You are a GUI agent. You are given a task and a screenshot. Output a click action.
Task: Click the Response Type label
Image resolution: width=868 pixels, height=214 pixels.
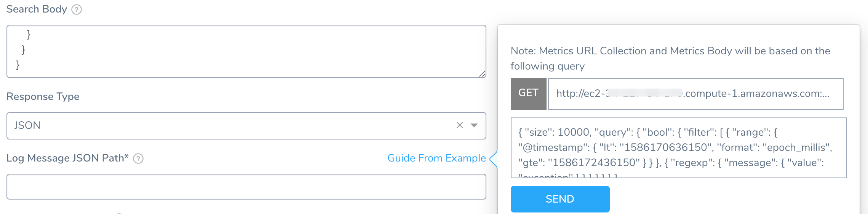click(43, 97)
